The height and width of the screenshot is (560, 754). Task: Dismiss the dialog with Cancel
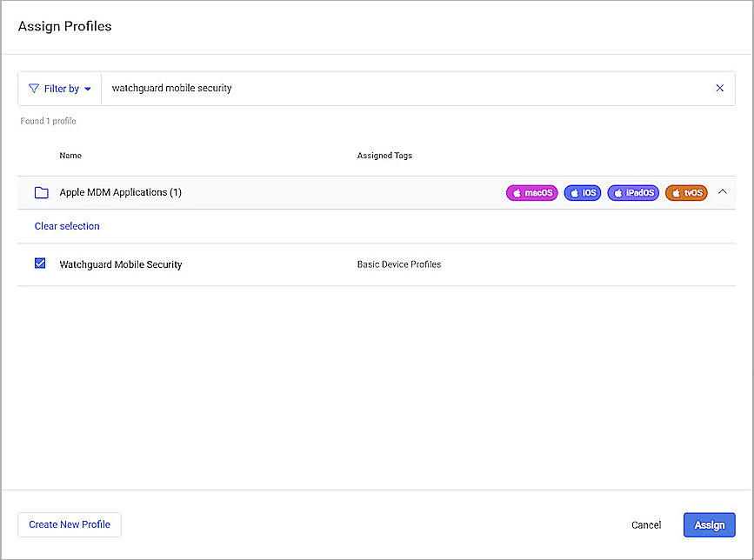point(646,524)
